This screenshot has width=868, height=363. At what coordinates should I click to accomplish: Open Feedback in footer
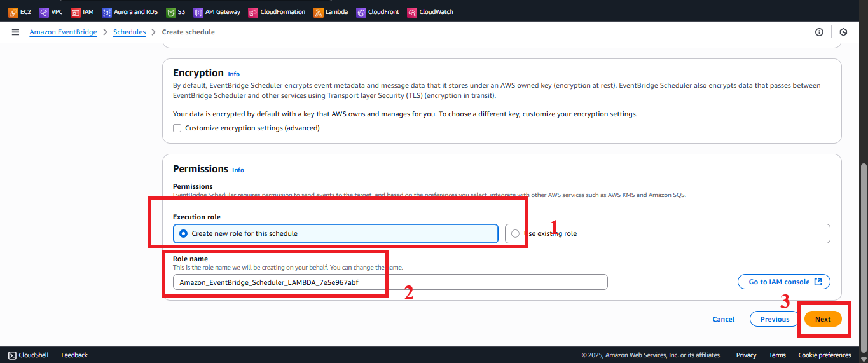(x=74, y=355)
